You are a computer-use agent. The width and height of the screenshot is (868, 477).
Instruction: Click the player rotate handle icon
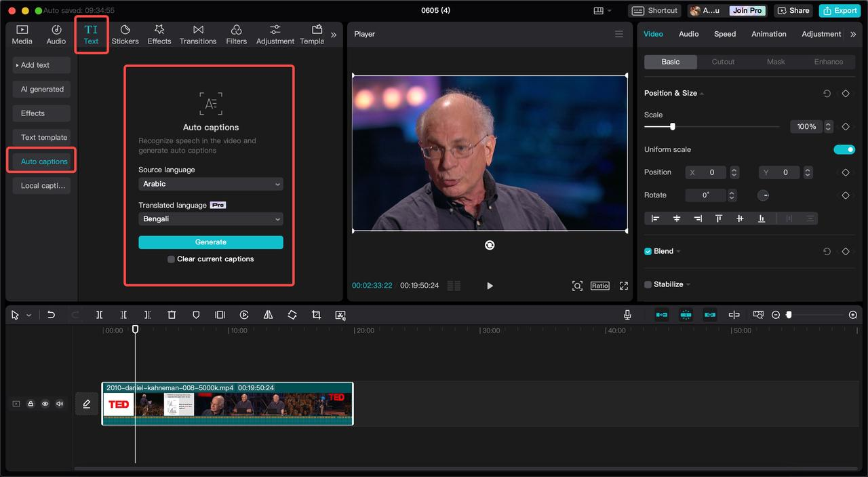pyautogui.click(x=490, y=245)
